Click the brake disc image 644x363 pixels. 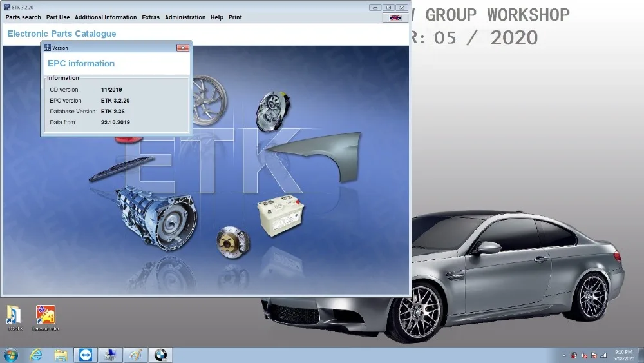coord(233,242)
